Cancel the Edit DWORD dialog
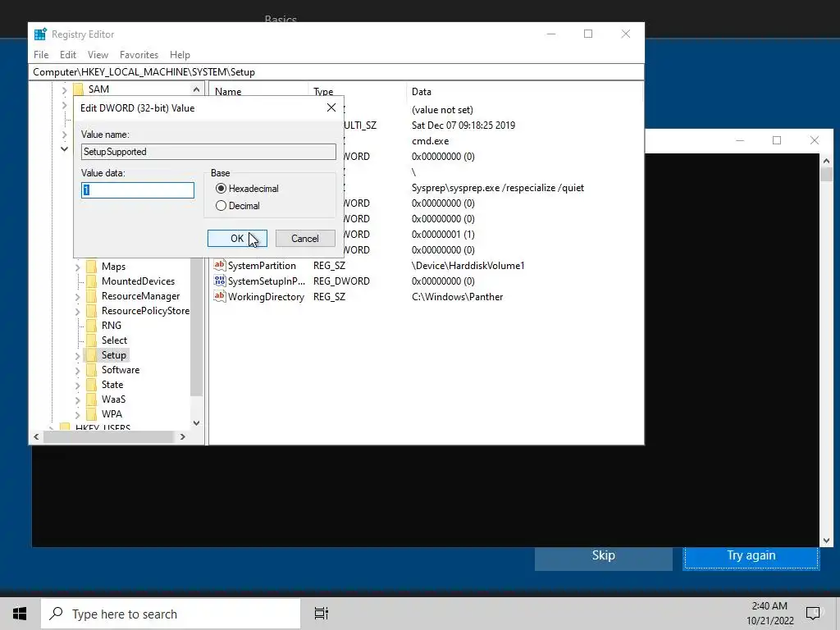This screenshot has width=840, height=630. click(305, 239)
